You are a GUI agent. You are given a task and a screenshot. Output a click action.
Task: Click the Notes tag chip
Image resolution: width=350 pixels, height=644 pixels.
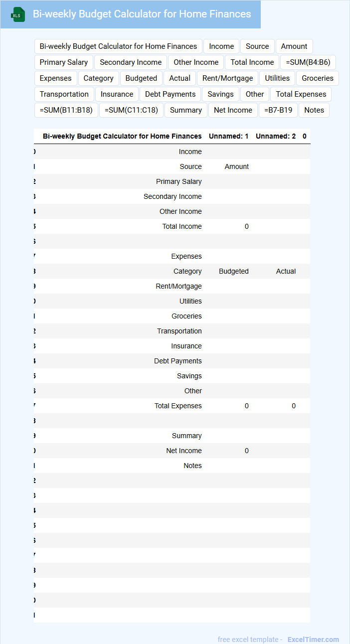point(314,110)
